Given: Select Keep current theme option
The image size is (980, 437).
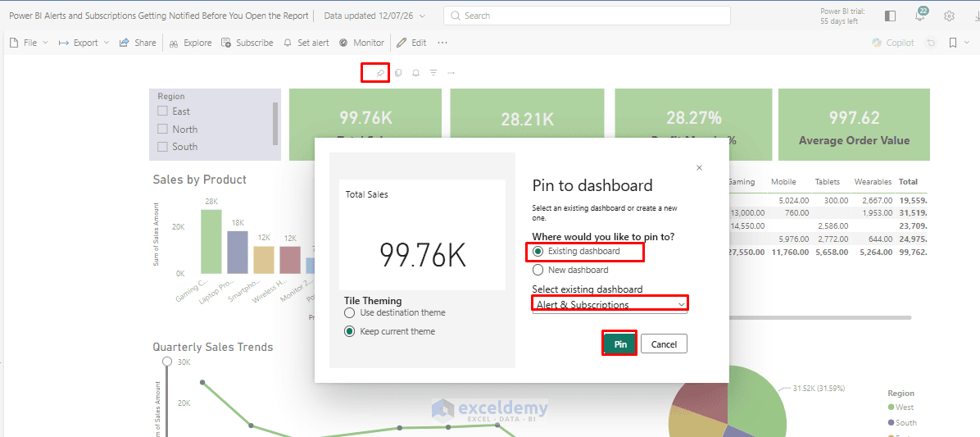Looking at the screenshot, I should (350, 331).
